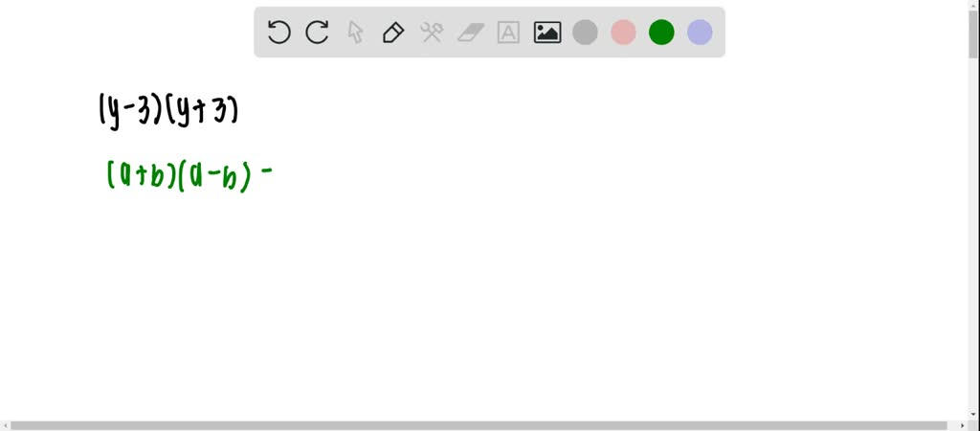Undo the last stroke
The image size is (980, 431).
click(x=278, y=32)
